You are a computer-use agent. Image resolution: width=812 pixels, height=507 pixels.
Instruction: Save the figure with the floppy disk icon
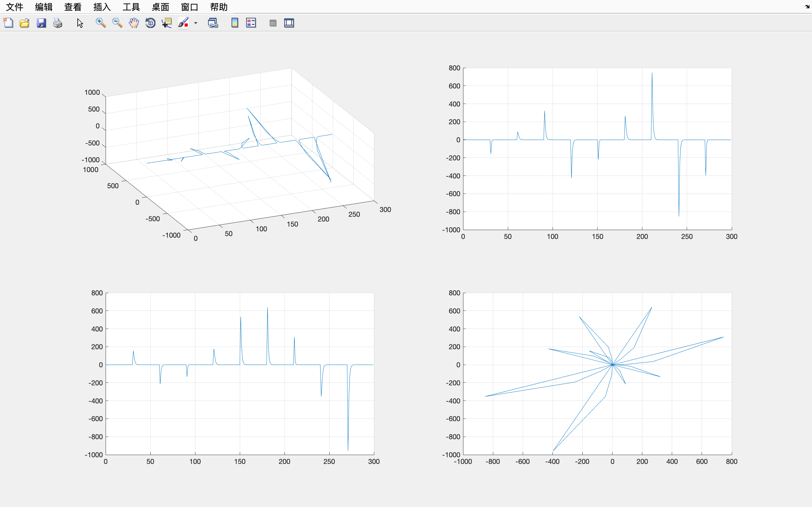[x=41, y=23]
